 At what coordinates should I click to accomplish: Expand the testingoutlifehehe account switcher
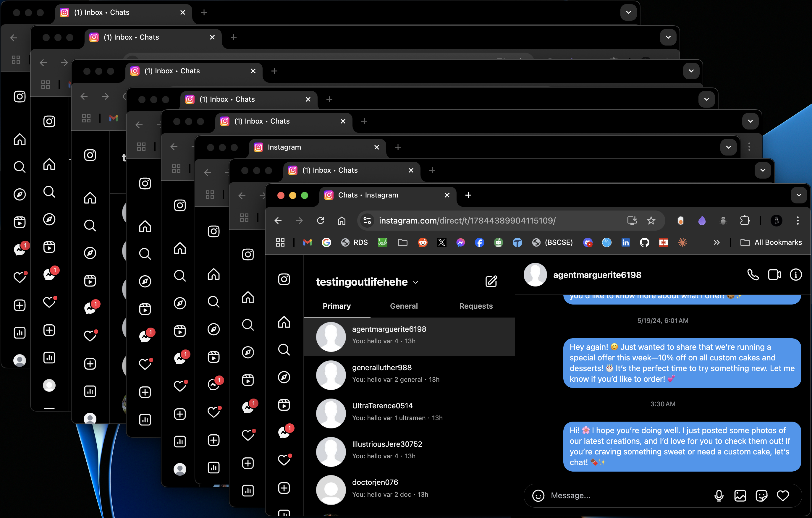[x=415, y=282]
